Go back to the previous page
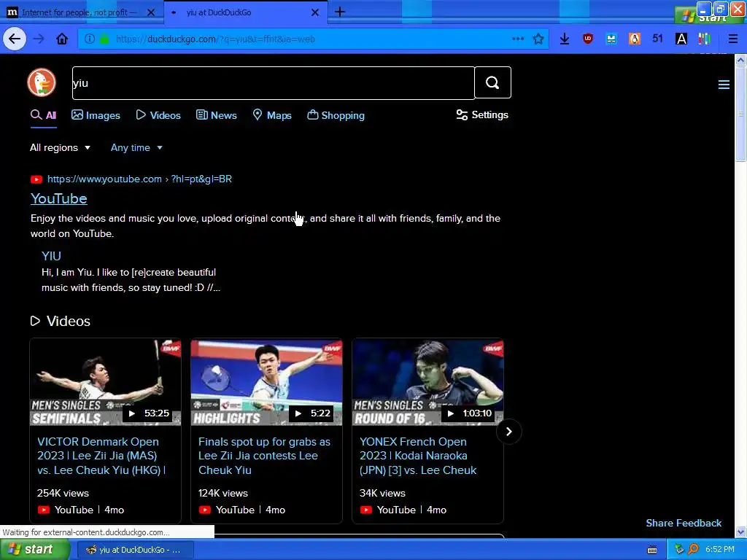The image size is (747, 560). pos(15,39)
